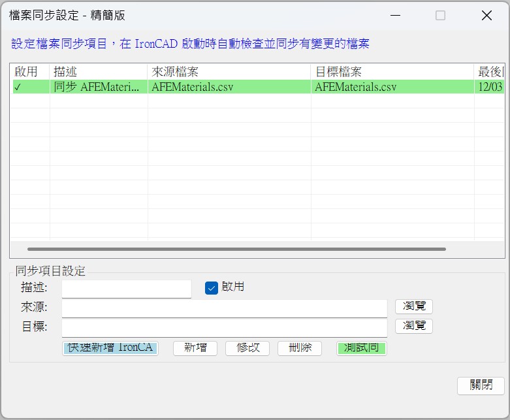Select the 同步 AFEMateri... description cell
The width and height of the screenshot is (510, 420).
[x=98, y=87]
